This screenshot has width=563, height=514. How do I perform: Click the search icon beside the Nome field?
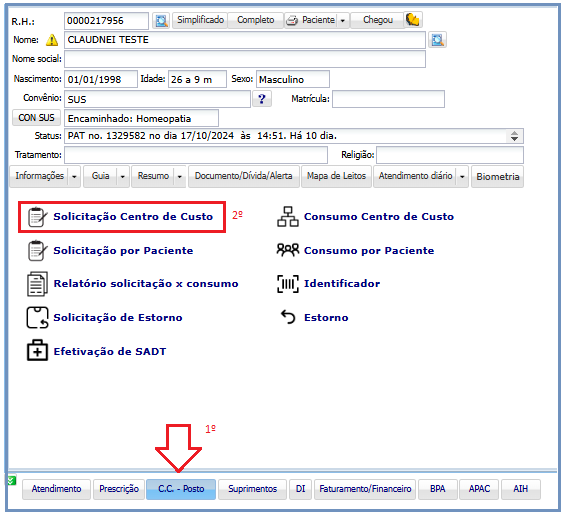click(x=437, y=39)
